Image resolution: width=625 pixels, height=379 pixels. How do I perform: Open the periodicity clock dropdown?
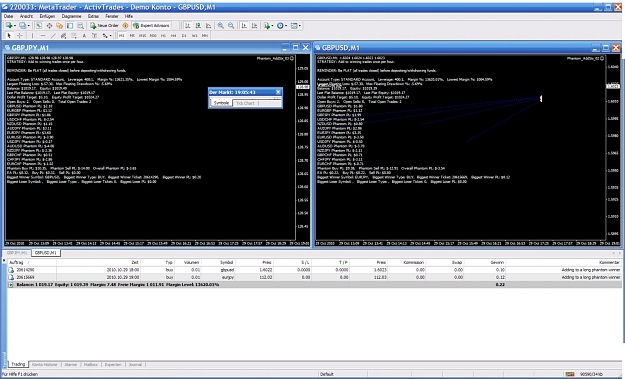282,26
